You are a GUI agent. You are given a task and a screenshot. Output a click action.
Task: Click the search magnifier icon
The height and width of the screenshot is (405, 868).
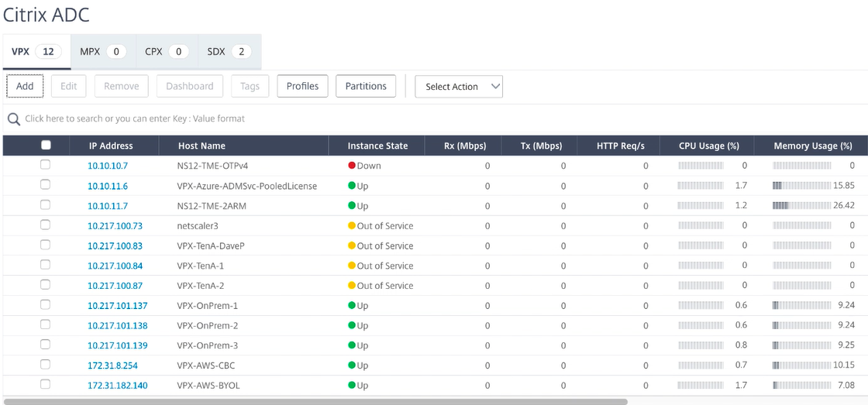[13, 119]
